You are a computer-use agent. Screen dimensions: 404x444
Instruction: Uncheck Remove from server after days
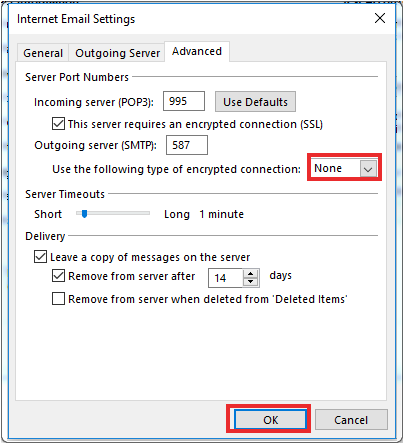[x=58, y=276]
